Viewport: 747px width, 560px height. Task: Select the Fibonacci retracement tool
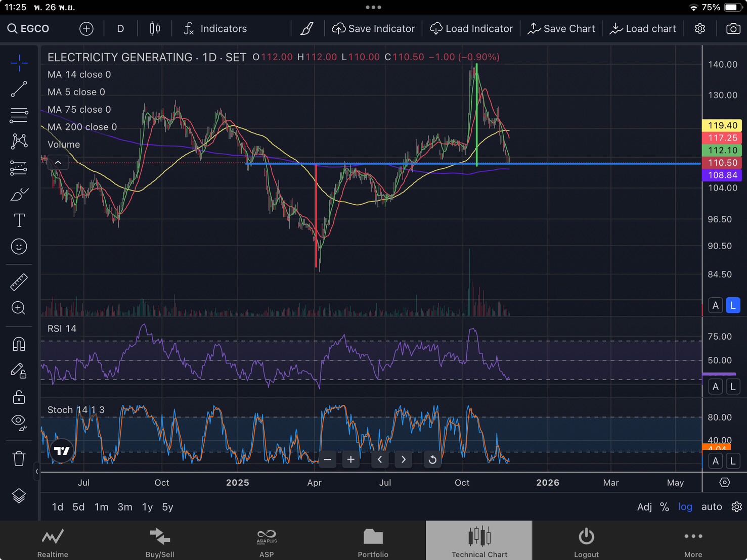[19, 115]
